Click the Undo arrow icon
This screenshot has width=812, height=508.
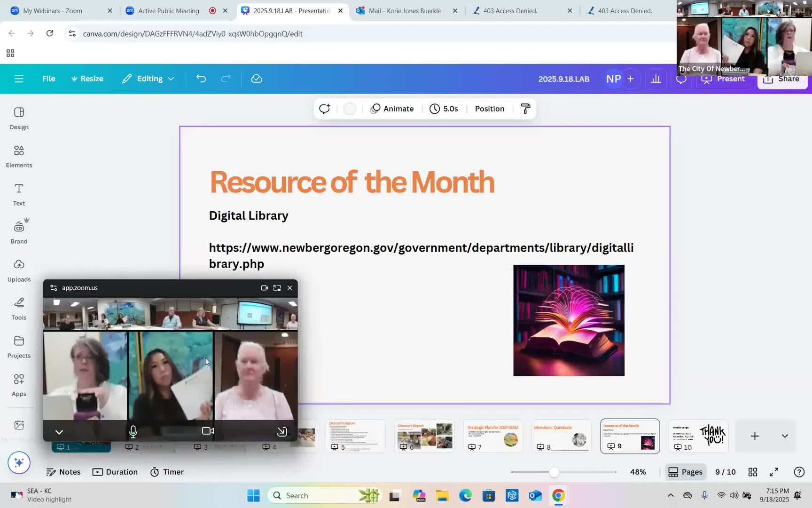pyautogui.click(x=201, y=79)
